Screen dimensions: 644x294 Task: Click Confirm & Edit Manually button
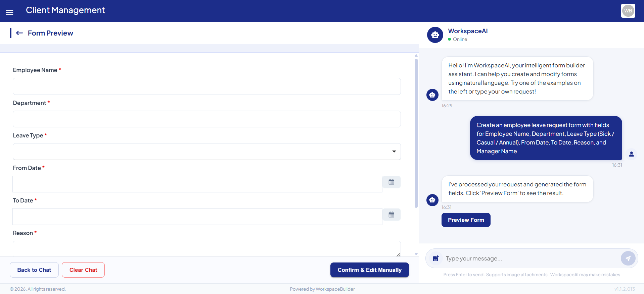tap(370, 270)
